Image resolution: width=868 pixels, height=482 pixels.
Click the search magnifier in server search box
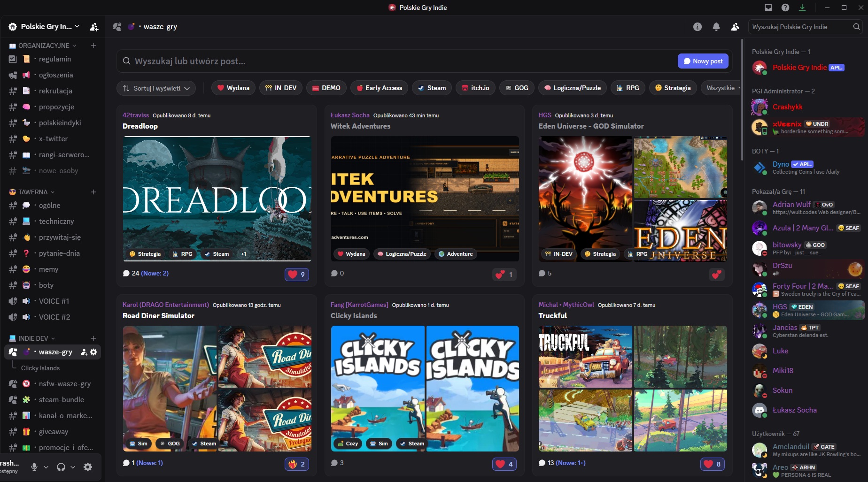(x=857, y=27)
